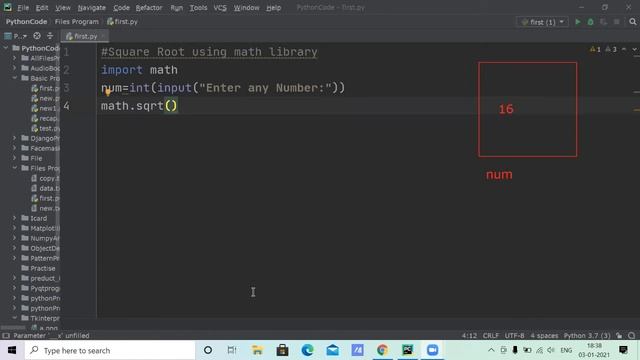The width and height of the screenshot is (640, 360).
Task: Expand the Matplotlib folder
Action: coord(15,228)
